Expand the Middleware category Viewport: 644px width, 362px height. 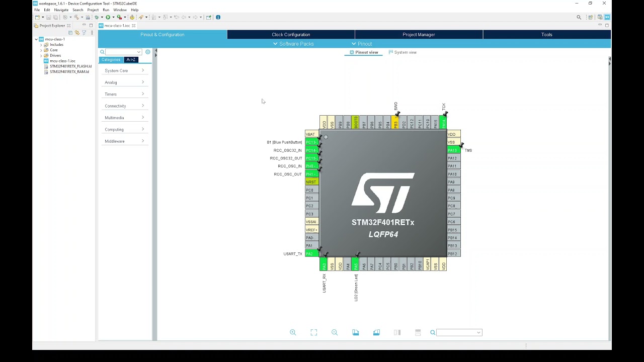[125, 141]
